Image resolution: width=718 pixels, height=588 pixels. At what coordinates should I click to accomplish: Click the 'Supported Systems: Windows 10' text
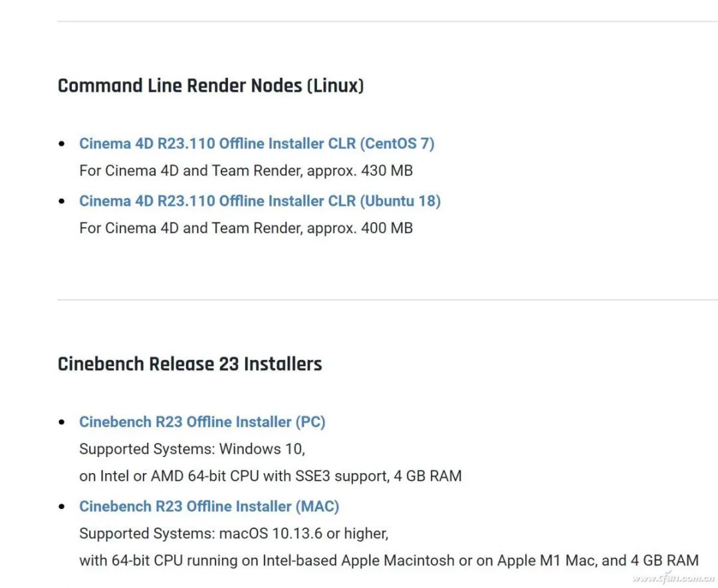(191, 449)
